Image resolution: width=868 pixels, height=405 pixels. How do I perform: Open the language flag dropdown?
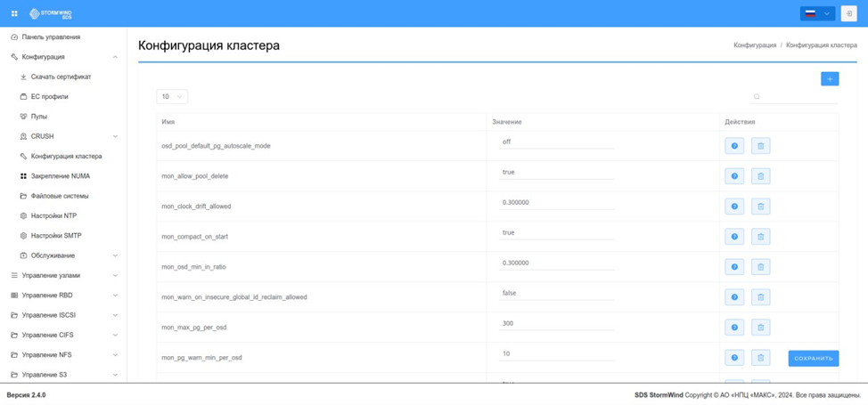[817, 14]
